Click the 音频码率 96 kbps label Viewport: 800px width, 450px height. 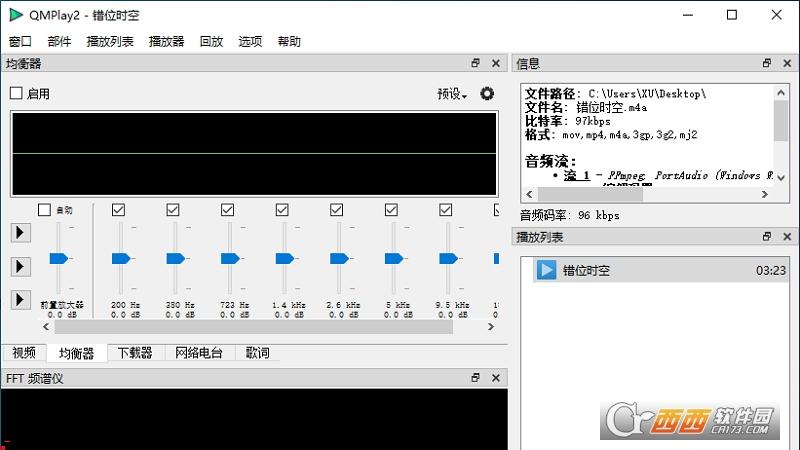point(569,215)
